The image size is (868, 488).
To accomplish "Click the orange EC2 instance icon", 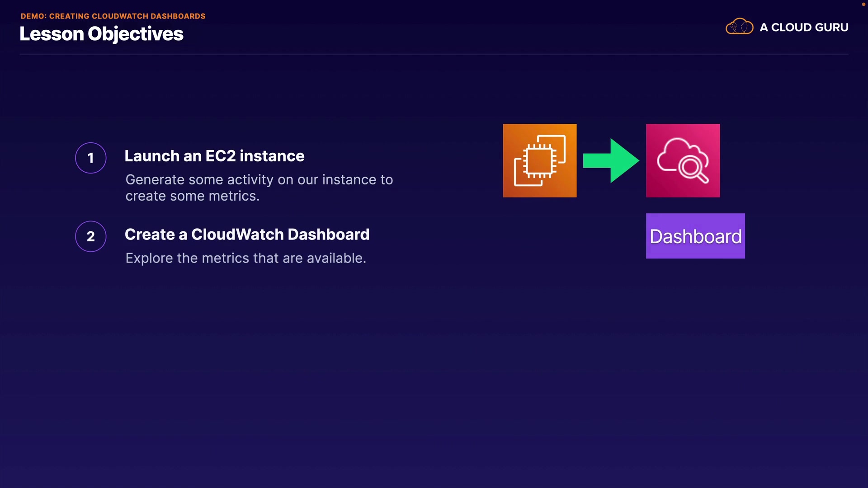I will 539,160.
